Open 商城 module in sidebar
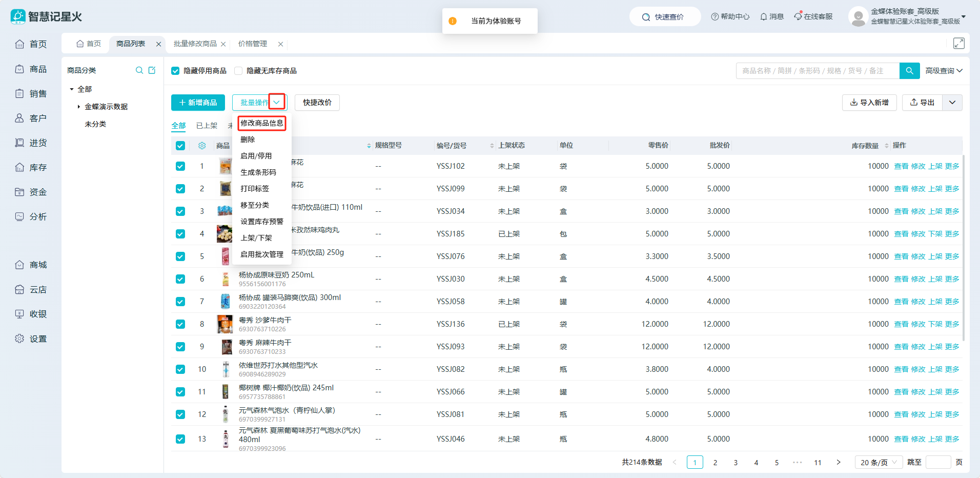Screen dimensions: 980x478 tap(31, 265)
